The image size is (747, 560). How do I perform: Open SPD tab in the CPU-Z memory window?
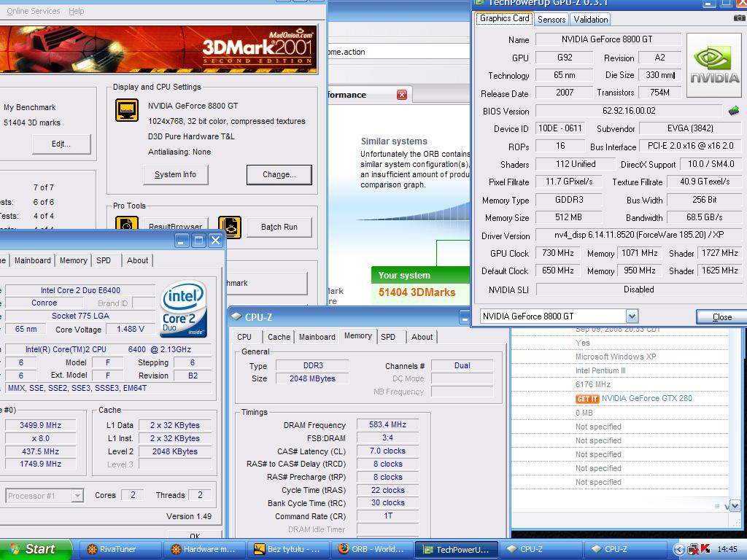pyautogui.click(x=388, y=337)
